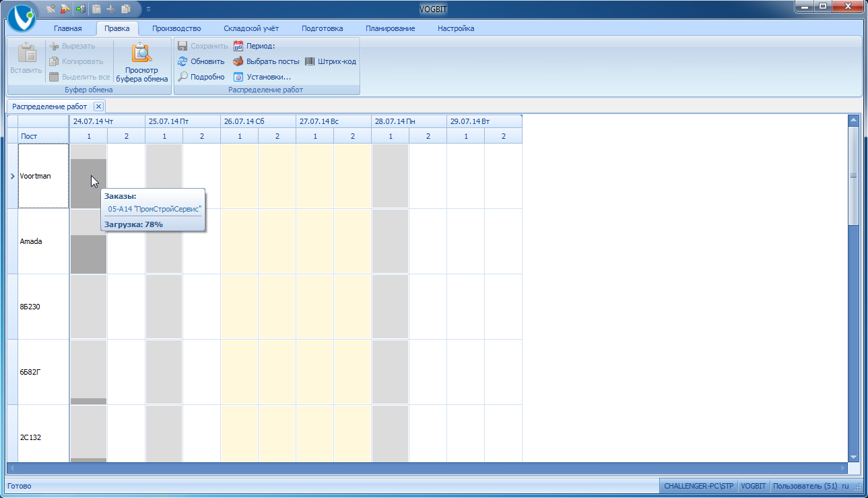Select the Voortman row header
The width and height of the screenshot is (868, 498).
tap(43, 176)
